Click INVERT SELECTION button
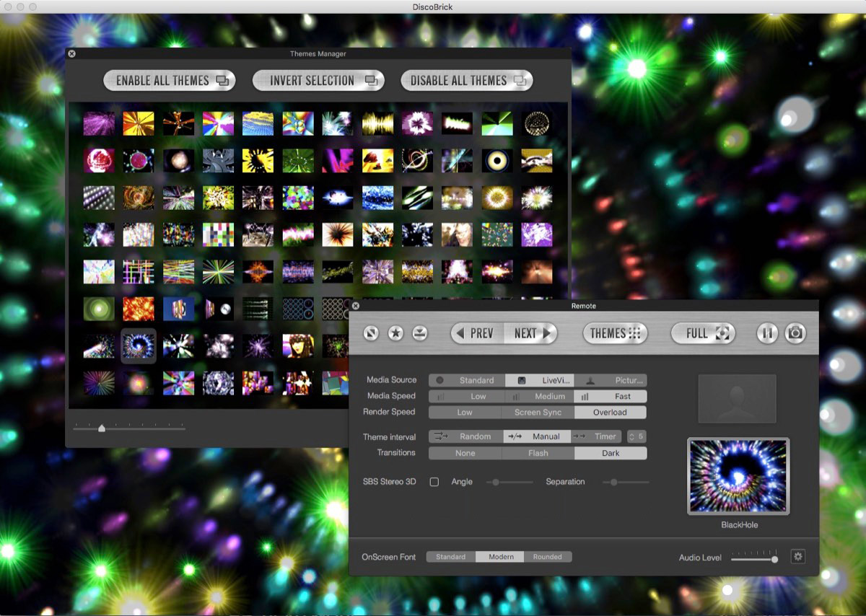Screen dimensions: 866x616 click(320, 81)
